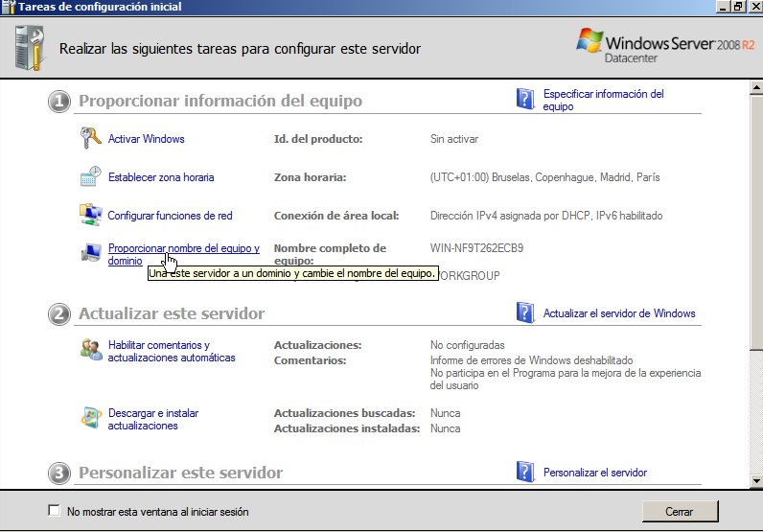This screenshot has width=763, height=532.
Task: Minimize the Tareas de configuración inicial window
Action: 724,7
